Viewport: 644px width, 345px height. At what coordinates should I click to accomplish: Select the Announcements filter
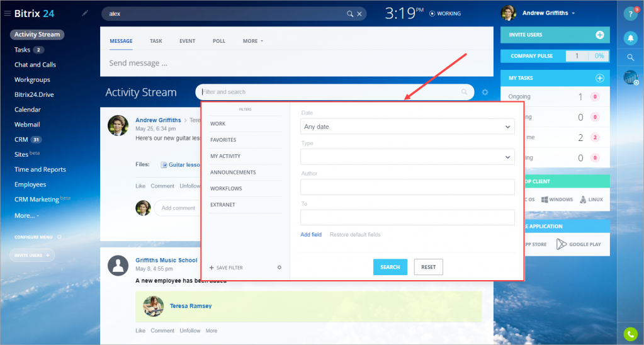[245, 172]
